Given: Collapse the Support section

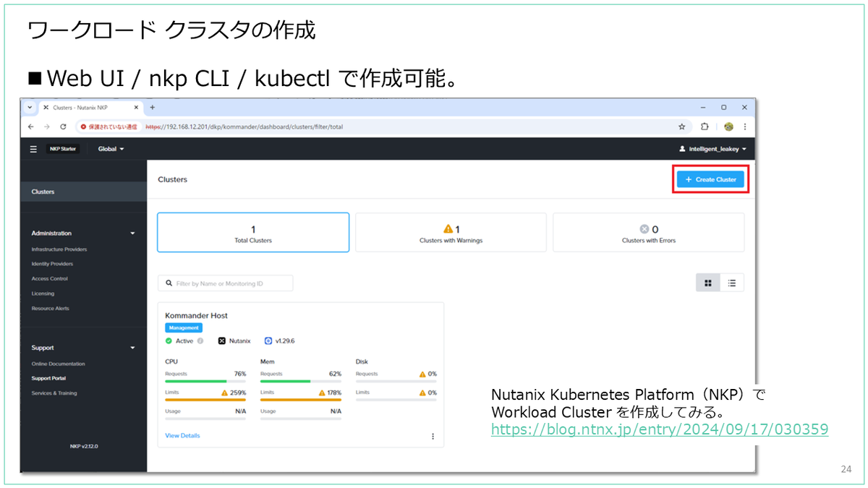Looking at the screenshot, I should [x=132, y=348].
